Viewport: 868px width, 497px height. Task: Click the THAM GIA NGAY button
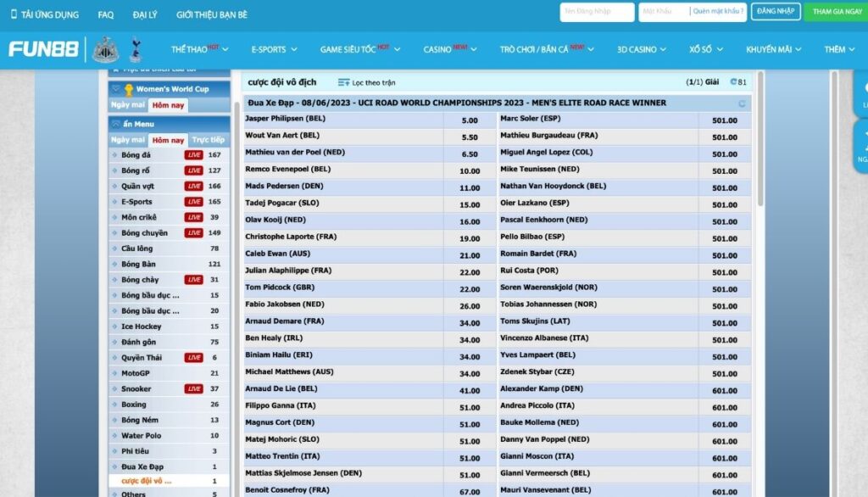click(837, 12)
